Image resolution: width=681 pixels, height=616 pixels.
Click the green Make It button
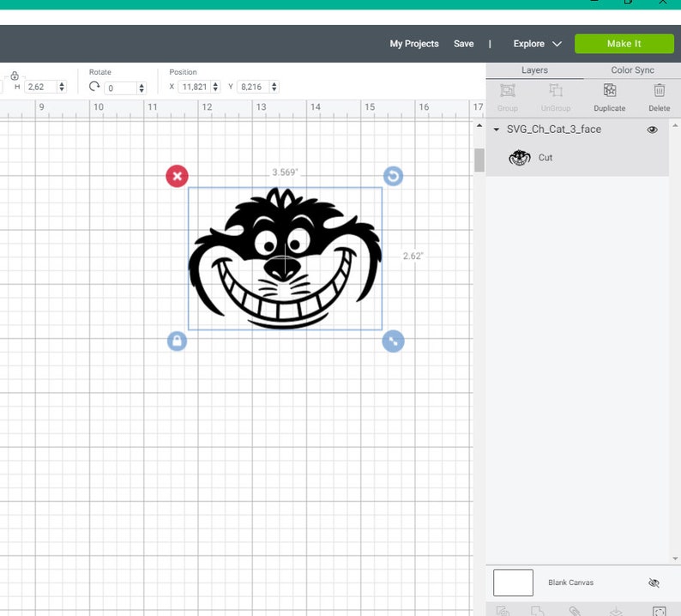[x=624, y=44]
